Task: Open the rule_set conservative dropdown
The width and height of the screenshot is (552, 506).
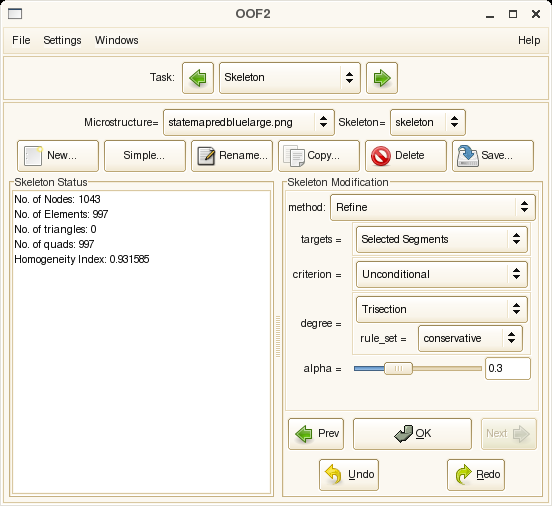Action: pos(470,339)
